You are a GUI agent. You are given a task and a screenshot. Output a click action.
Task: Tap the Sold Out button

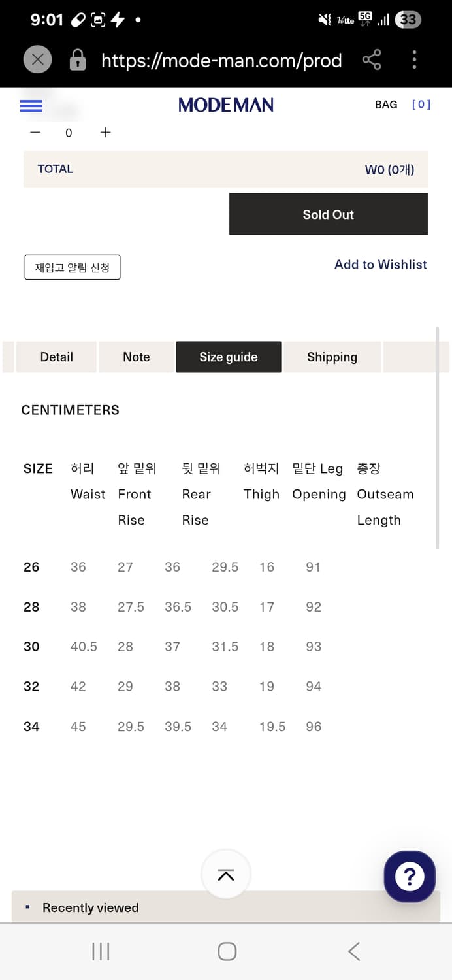[x=328, y=214]
